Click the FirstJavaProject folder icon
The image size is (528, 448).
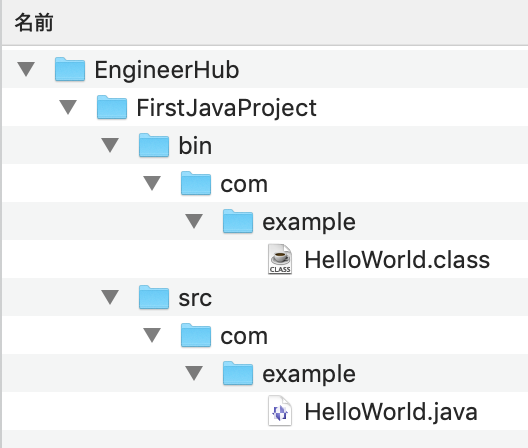click(112, 107)
